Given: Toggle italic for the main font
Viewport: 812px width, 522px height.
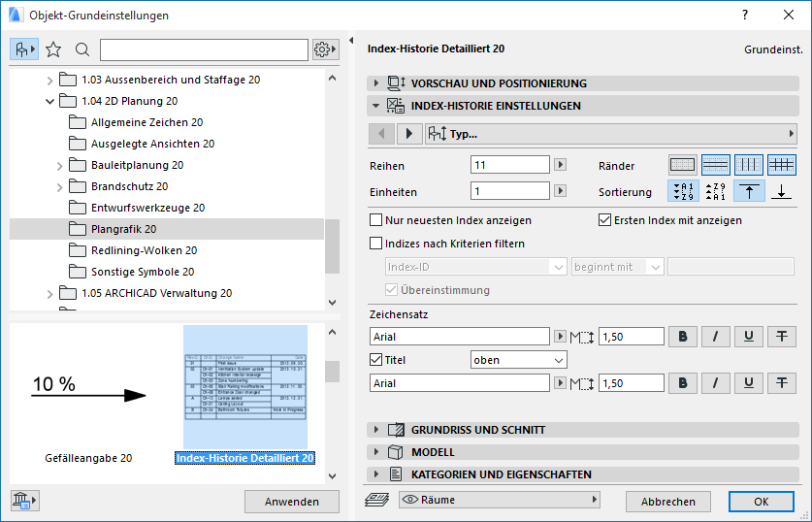Looking at the screenshot, I should pyautogui.click(x=716, y=337).
